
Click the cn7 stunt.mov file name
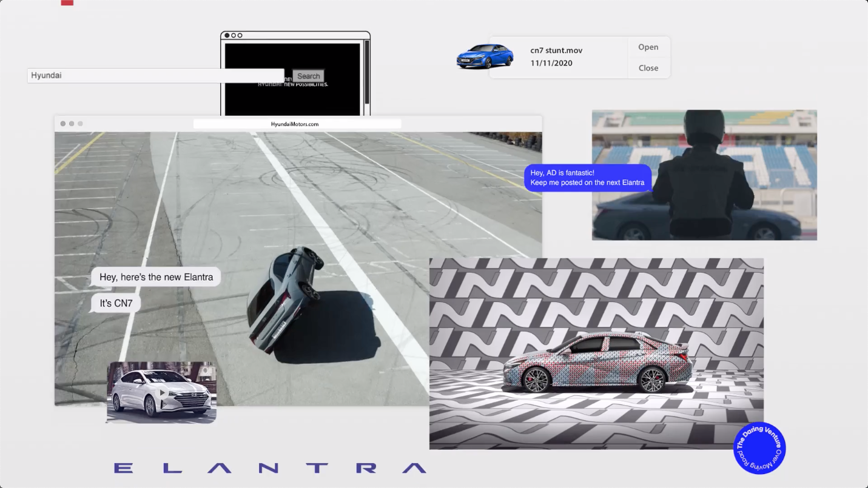[x=556, y=50]
